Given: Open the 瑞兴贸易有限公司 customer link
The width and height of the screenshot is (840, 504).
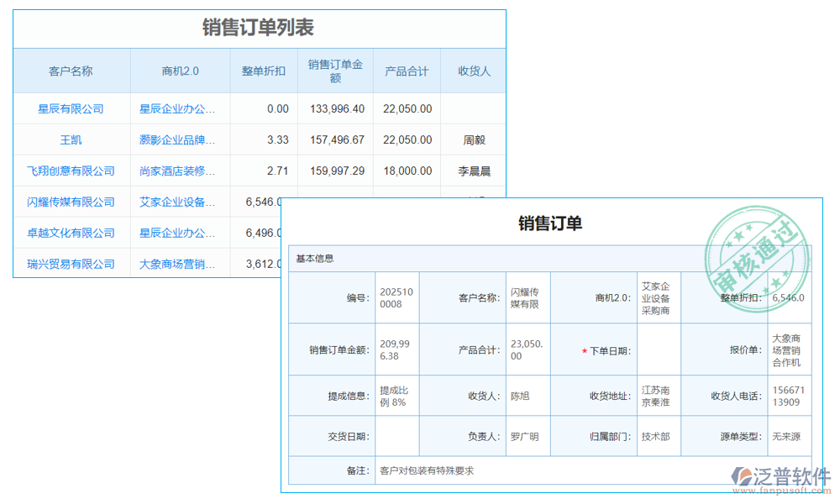Looking at the screenshot, I should point(71,263).
